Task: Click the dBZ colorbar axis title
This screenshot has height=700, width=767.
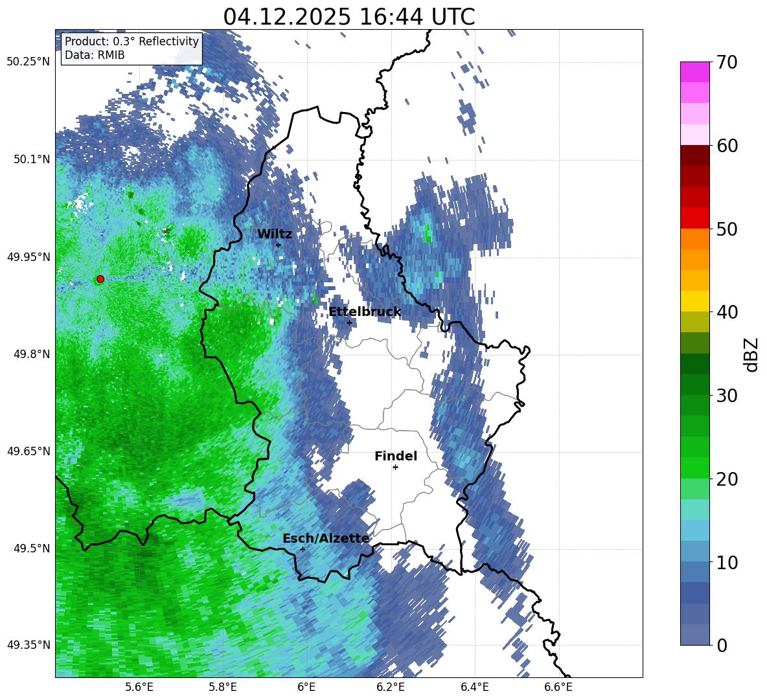Action: click(752, 354)
